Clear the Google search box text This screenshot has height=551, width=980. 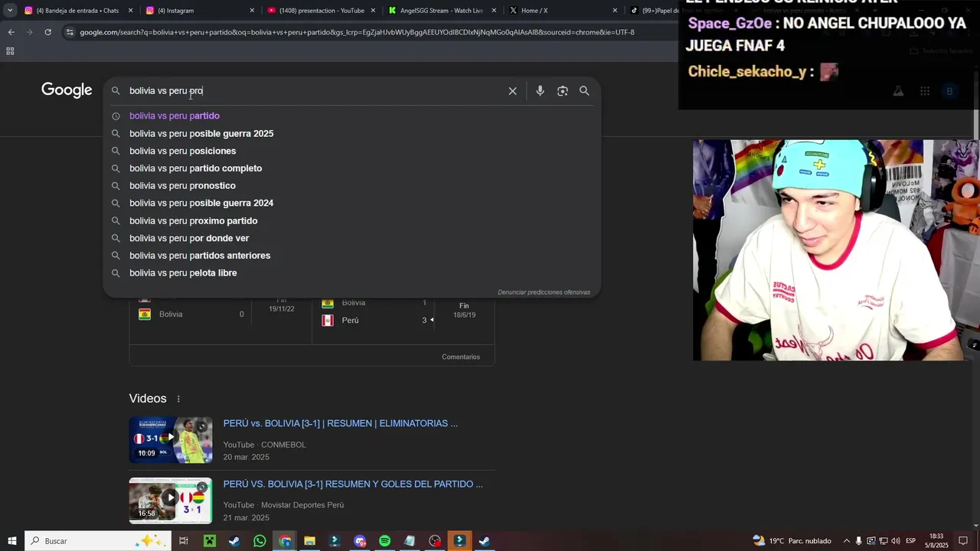click(512, 91)
